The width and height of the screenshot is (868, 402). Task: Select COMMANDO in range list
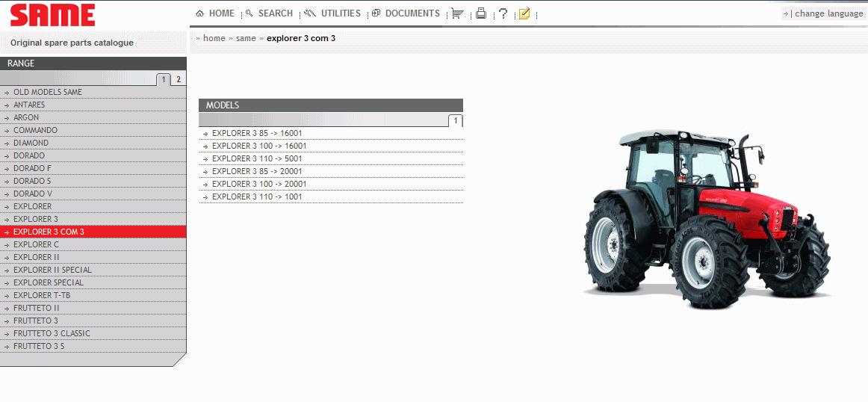(x=93, y=130)
